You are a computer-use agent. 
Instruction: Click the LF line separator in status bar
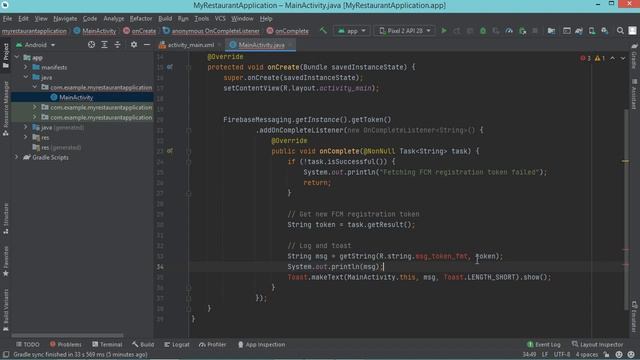coord(544,354)
